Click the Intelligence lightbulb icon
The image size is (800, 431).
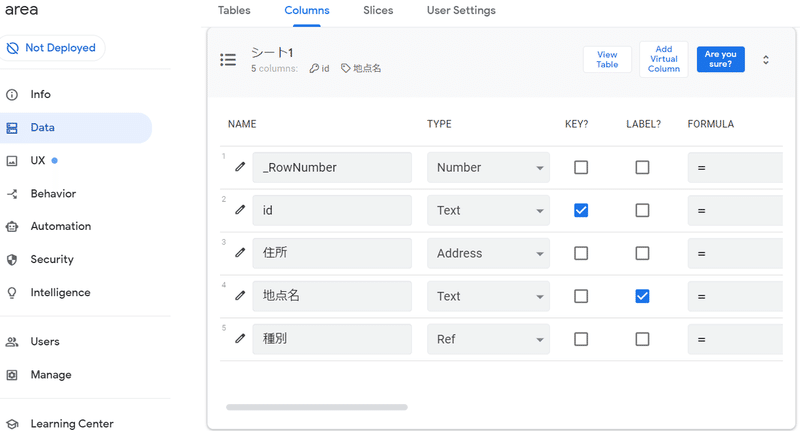(x=12, y=293)
